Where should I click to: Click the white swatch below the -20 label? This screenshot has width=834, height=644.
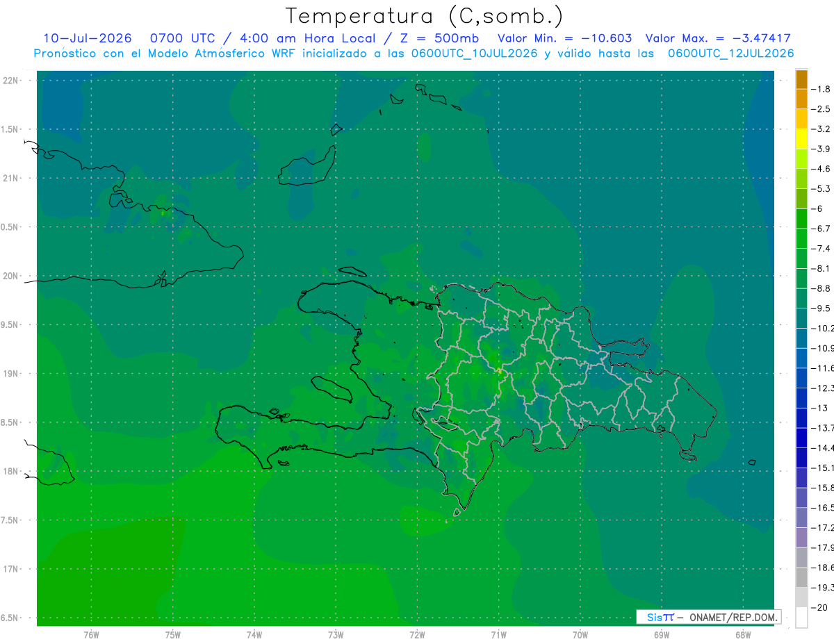pyautogui.click(x=801, y=618)
